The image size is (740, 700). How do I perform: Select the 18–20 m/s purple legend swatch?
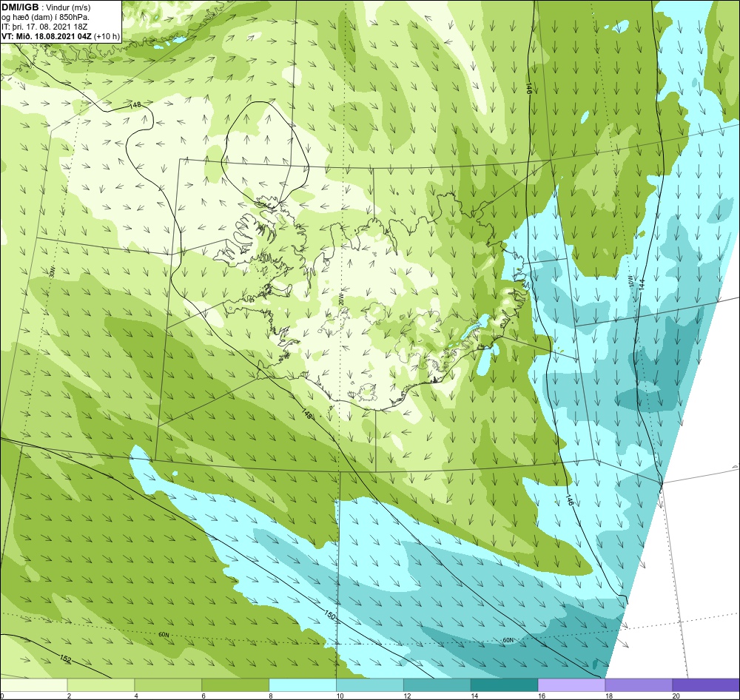pos(639,684)
